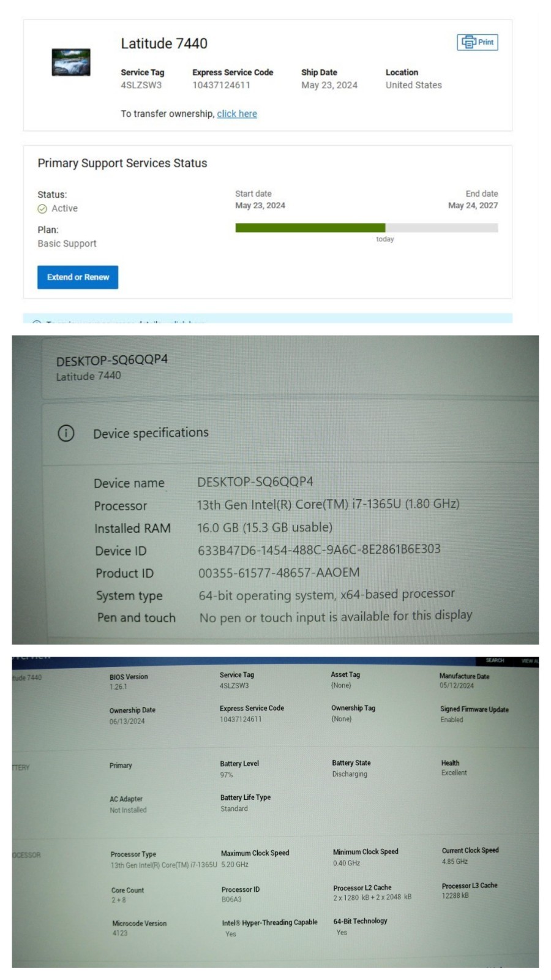Click the SEARCH option in BIOS header
Image resolution: width=551 pixels, height=980 pixels.
495,661
